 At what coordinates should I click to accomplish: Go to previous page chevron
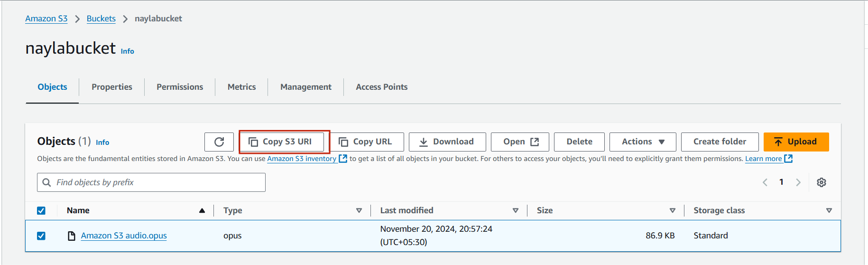[765, 182]
